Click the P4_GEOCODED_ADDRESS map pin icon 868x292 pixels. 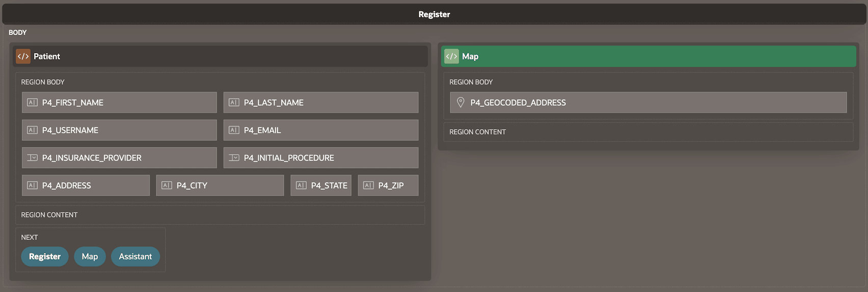[x=460, y=103]
